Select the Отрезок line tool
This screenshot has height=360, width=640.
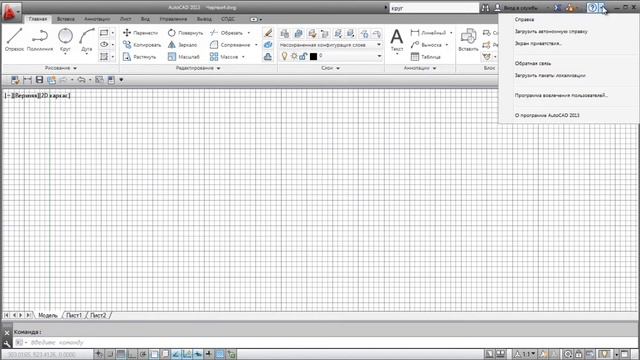click(x=14, y=39)
